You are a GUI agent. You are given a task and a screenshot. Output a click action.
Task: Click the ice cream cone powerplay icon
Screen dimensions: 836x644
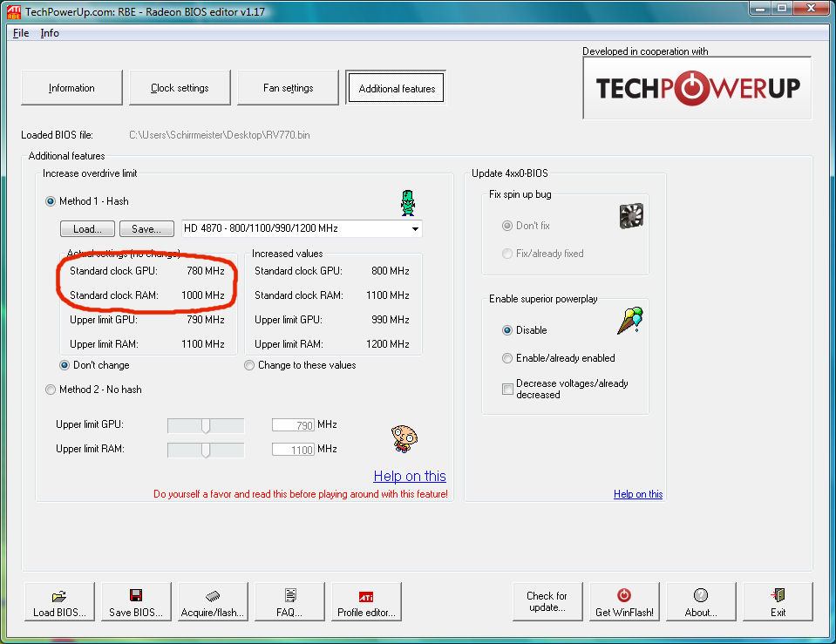630,321
